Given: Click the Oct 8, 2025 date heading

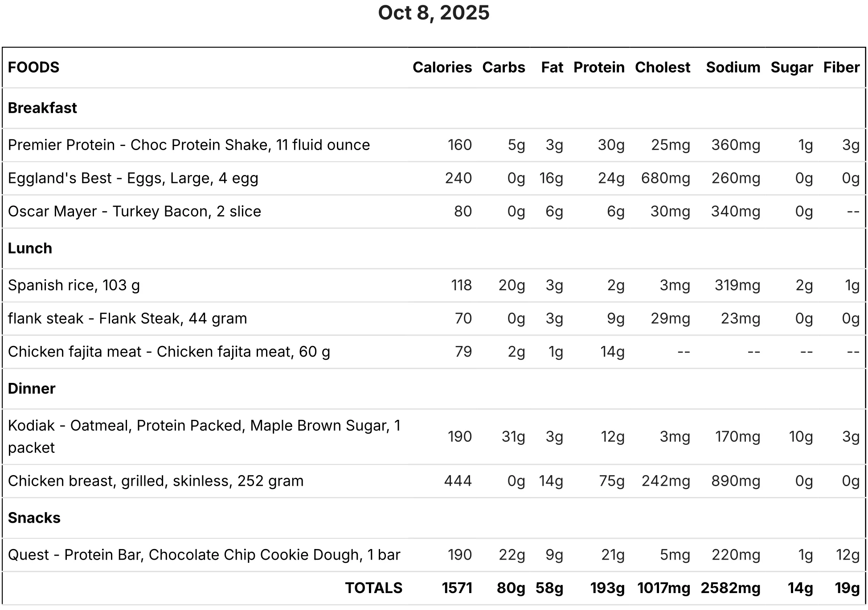Looking at the screenshot, I should pyautogui.click(x=434, y=12).
